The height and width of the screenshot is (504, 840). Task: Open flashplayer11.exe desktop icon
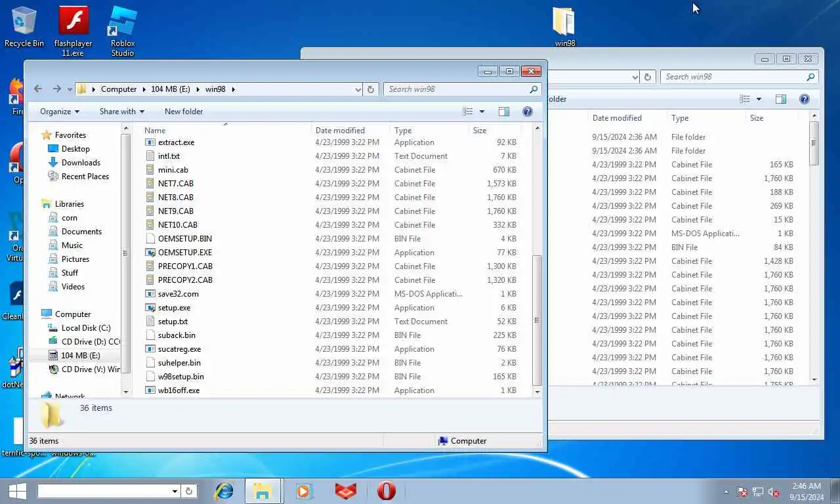tap(73, 31)
